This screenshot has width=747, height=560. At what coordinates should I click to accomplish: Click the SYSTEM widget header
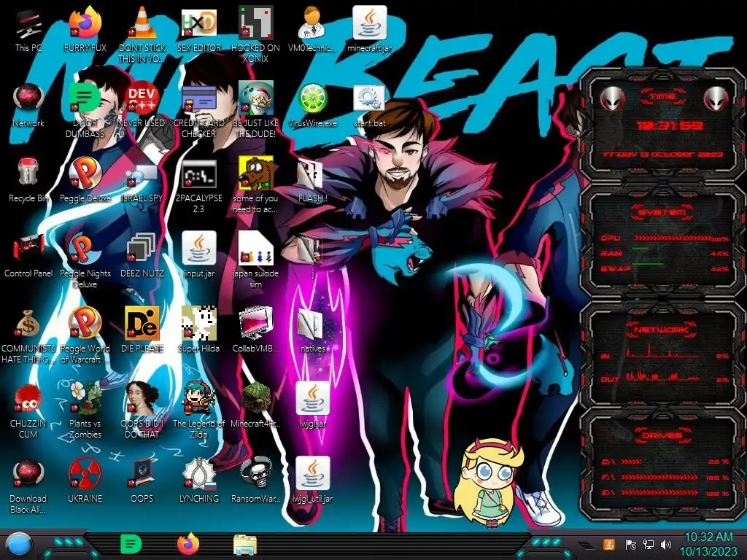click(x=662, y=212)
